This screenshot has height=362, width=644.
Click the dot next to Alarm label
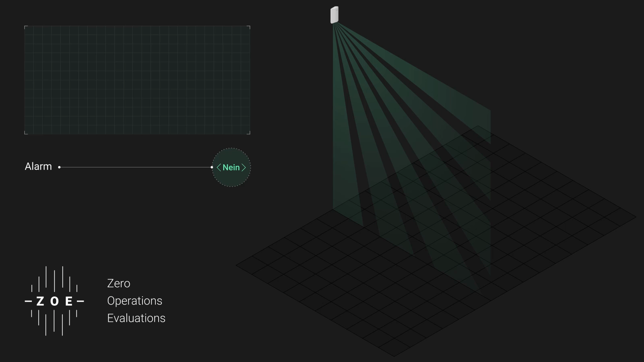click(x=59, y=167)
